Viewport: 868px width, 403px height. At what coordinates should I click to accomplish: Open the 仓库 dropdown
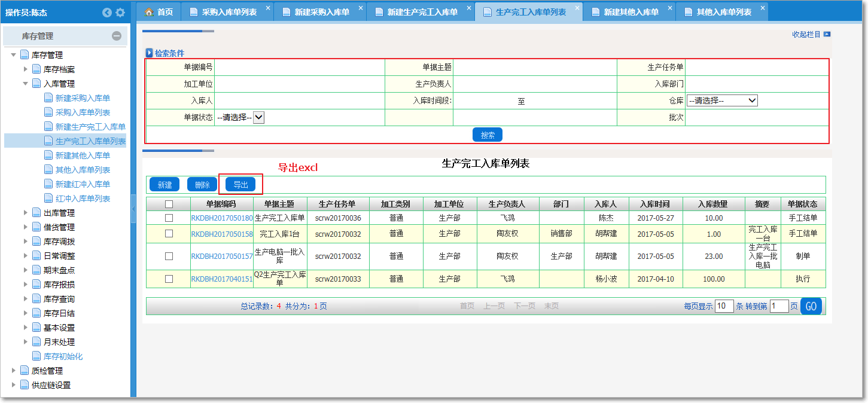coord(722,101)
